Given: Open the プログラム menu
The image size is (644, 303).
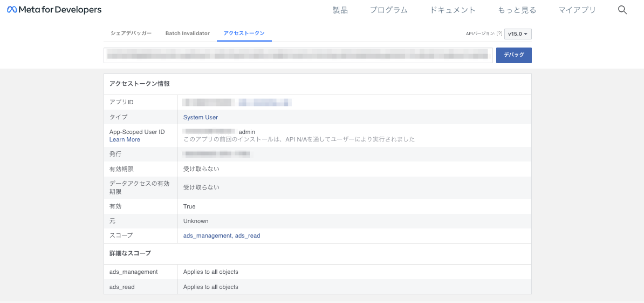Looking at the screenshot, I should [x=388, y=10].
